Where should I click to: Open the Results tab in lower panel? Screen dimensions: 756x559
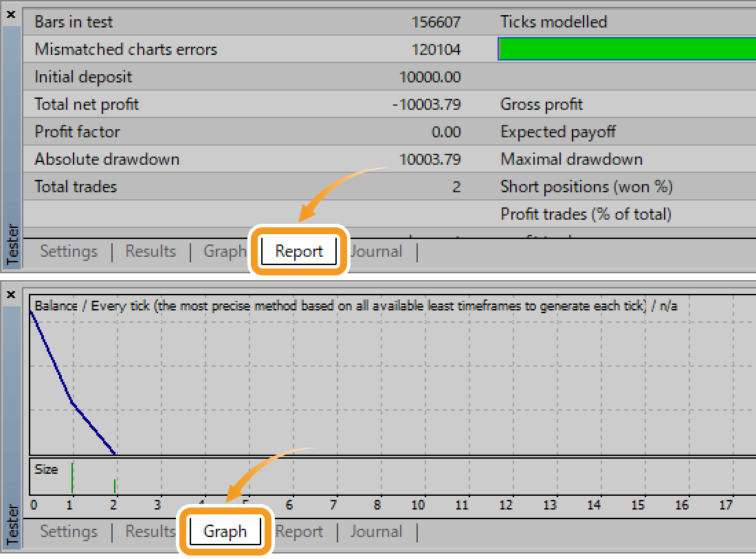tap(150, 531)
